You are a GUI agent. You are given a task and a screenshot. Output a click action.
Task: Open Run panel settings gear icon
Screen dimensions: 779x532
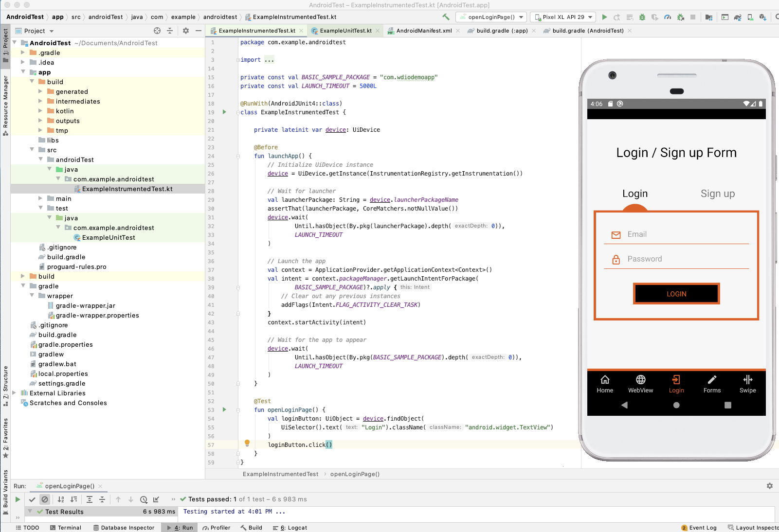[770, 486]
